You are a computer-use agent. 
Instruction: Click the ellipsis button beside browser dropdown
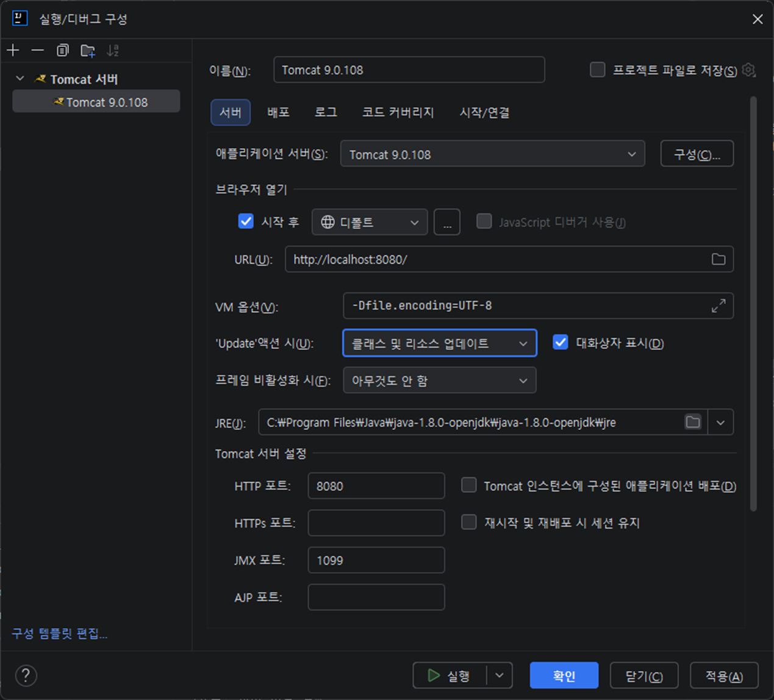pos(447,222)
